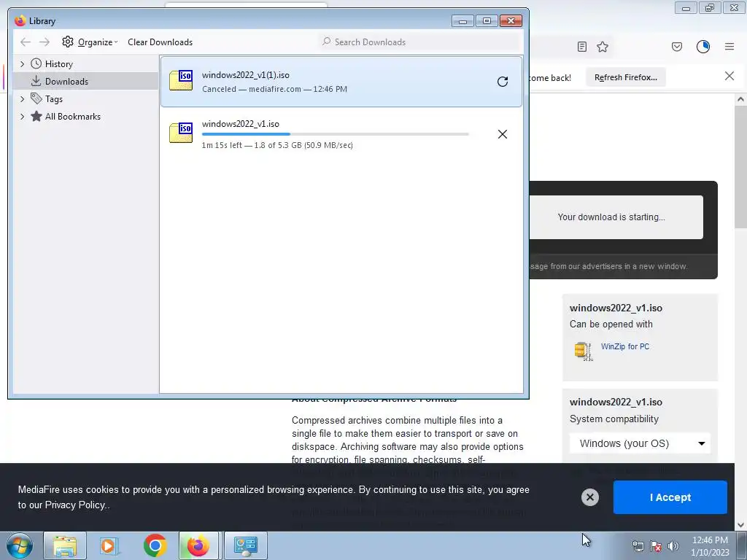
Task: Clear Downloads list
Action: (x=160, y=42)
